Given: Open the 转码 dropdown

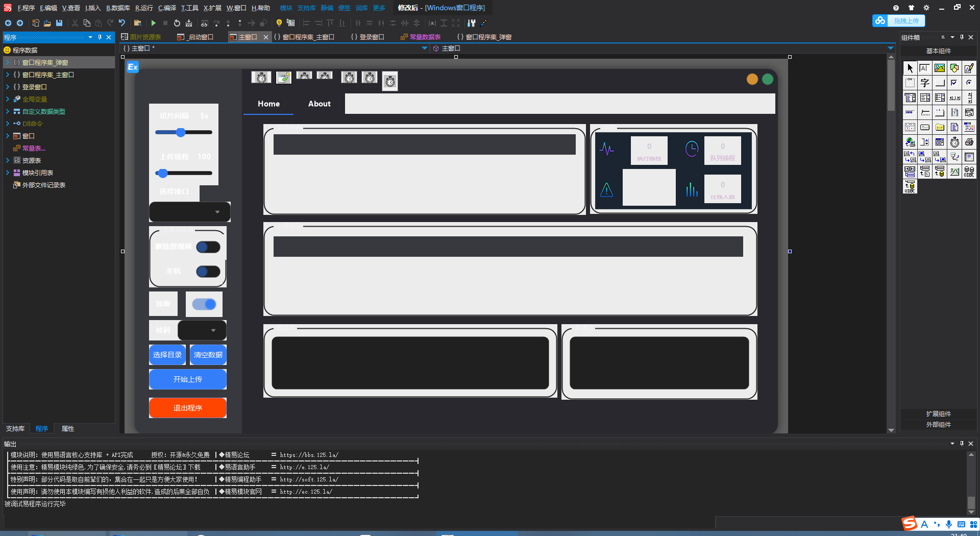Looking at the screenshot, I should tap(213, 330).
